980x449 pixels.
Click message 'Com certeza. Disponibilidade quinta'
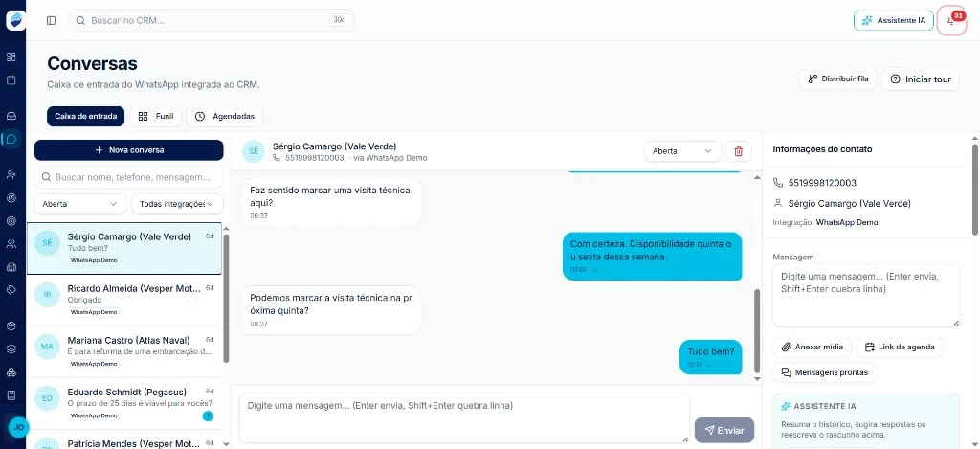click(x=653, y=257)
